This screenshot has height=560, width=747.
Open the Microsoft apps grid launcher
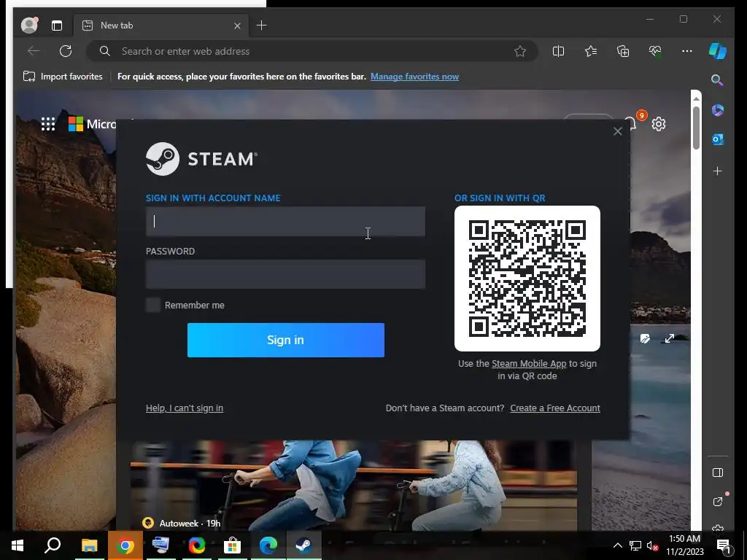(48, 124)
